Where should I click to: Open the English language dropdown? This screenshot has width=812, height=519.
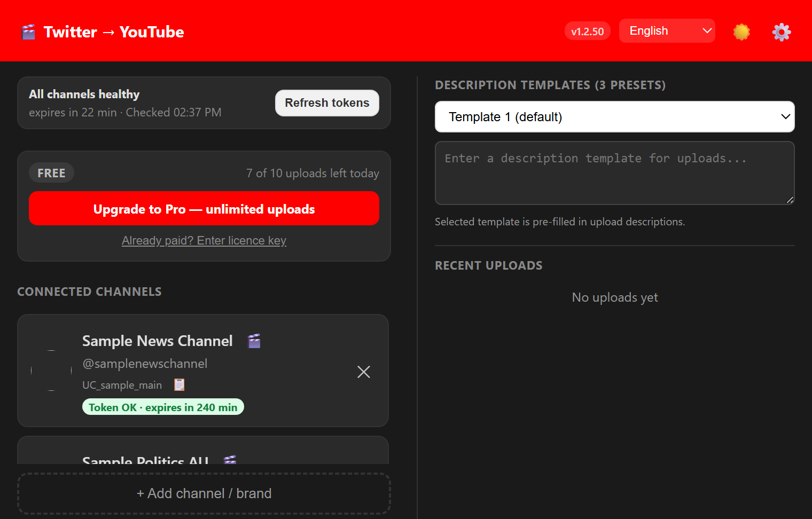667,31
